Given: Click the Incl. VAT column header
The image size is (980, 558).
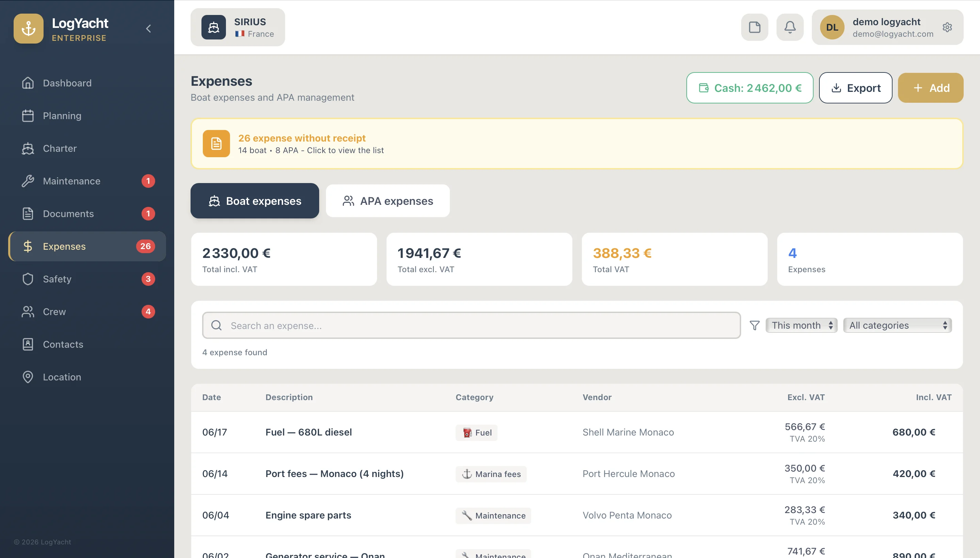Looking at the screenshot, I should coord(934,397).
